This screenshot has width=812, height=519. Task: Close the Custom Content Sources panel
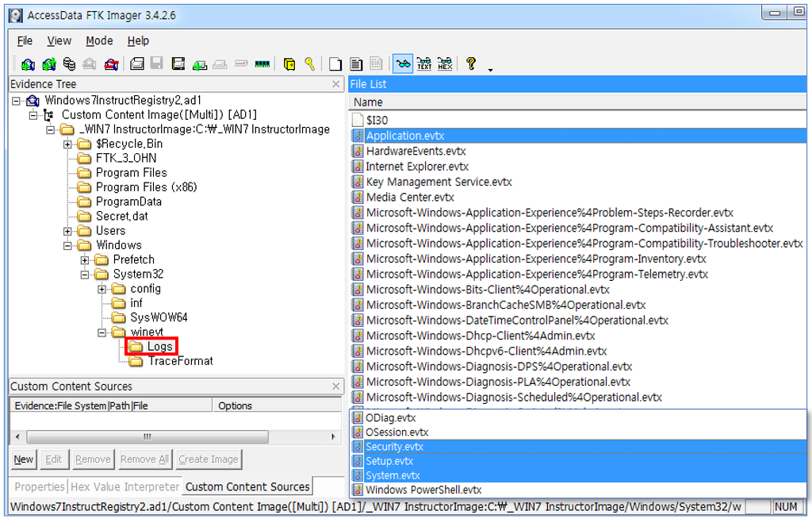click(336, 386)
